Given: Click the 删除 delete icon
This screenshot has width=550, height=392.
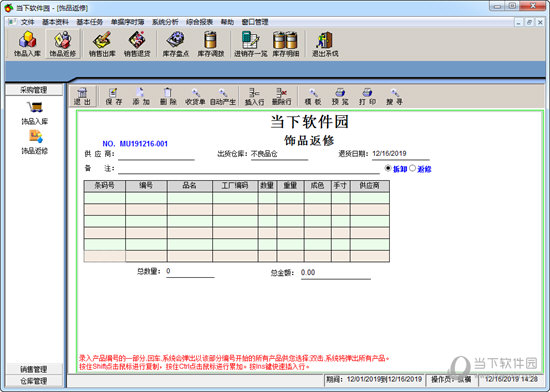Looking at the screenshot, I should click(x=168, y=96).
